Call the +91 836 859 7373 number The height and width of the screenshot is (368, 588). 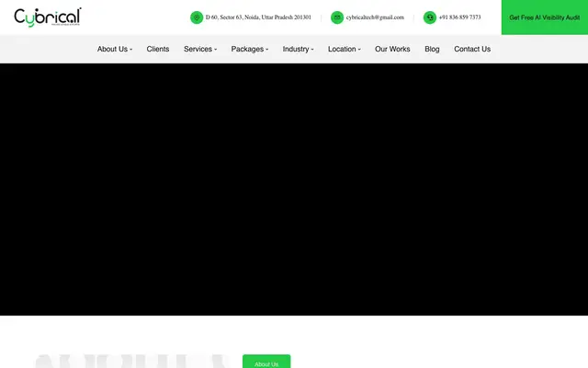(x=459, y=17)
